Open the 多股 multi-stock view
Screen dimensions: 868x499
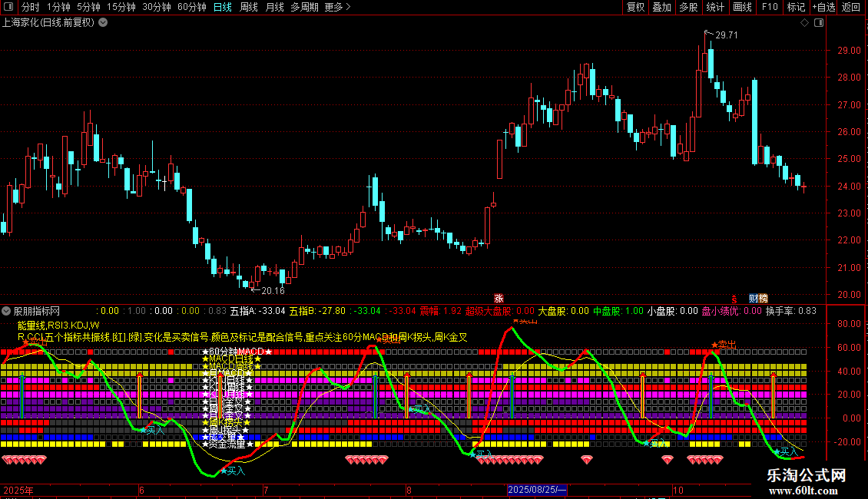(x=688, y=7)
